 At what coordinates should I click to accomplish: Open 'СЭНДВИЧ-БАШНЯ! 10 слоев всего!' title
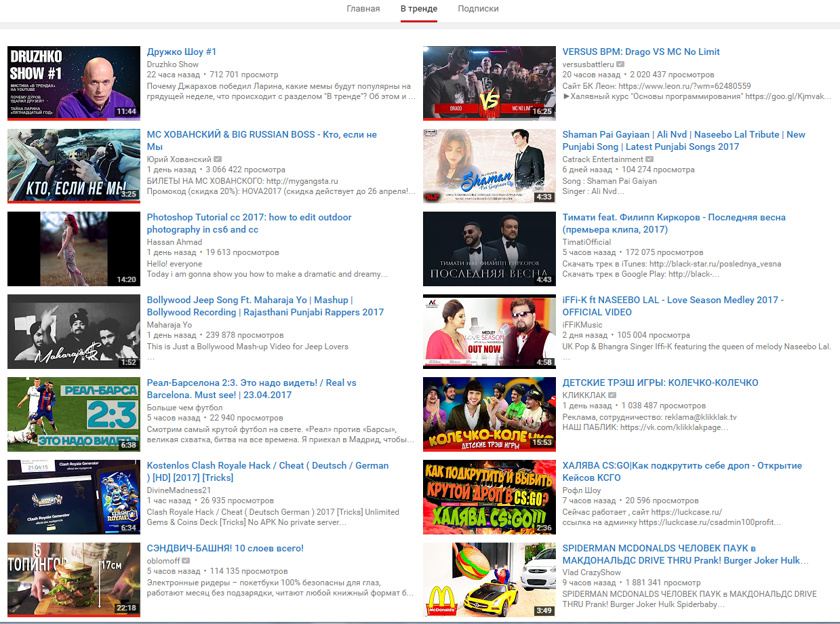[225, 548]
